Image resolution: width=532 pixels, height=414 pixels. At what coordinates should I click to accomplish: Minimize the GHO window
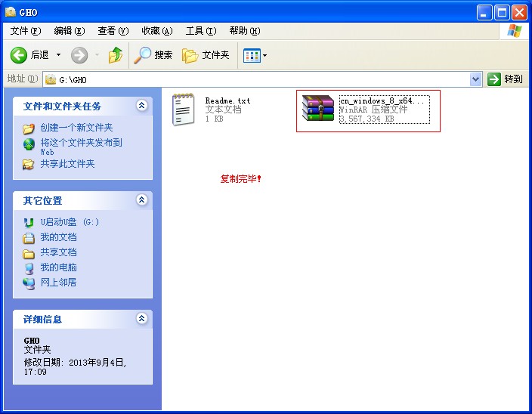click(484, 13)
